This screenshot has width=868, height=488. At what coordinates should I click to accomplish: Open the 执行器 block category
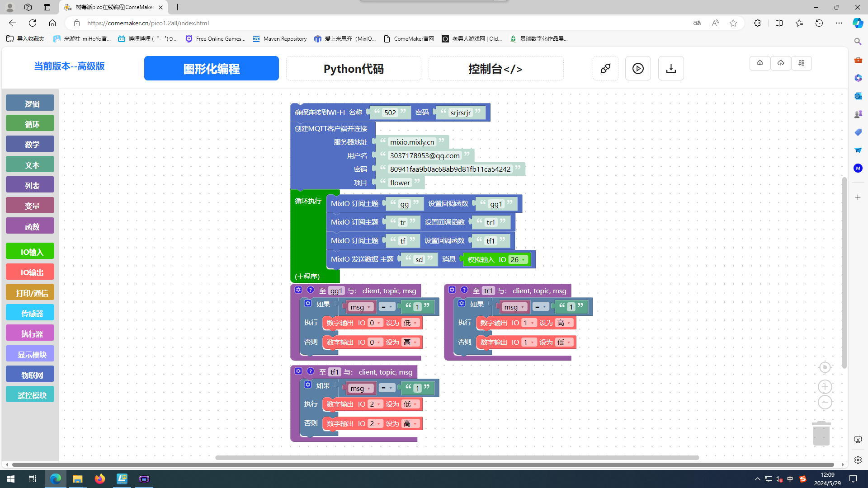[x=30, y=333]
